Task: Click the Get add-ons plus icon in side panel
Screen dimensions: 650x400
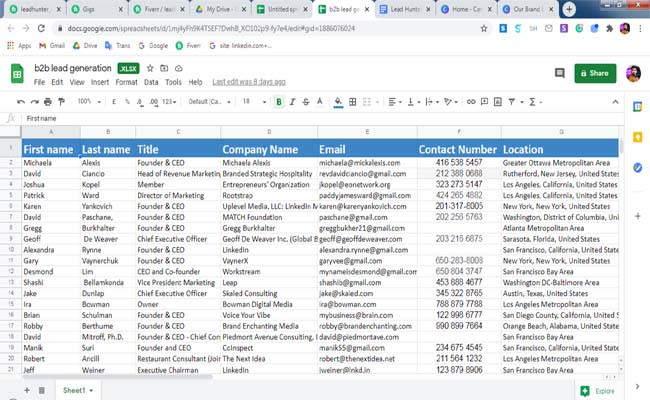Action: 638,216
